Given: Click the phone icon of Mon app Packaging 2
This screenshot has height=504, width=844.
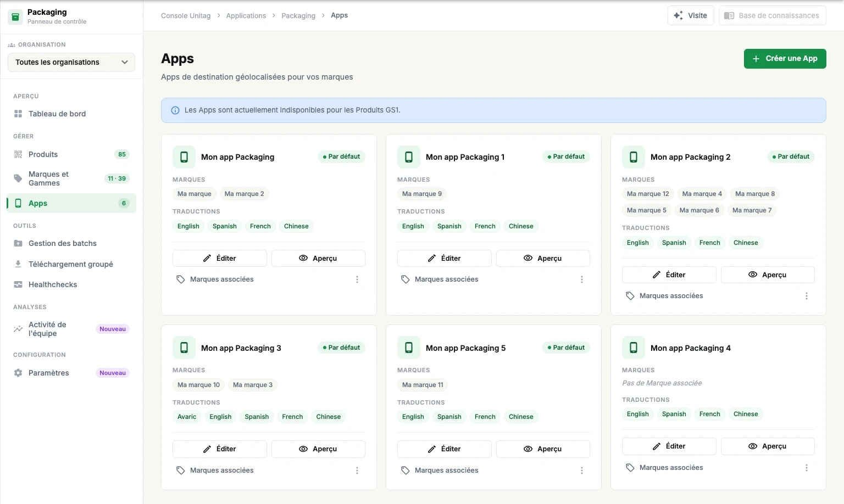Looking at the screenshot, I should [x=634, y=157].
